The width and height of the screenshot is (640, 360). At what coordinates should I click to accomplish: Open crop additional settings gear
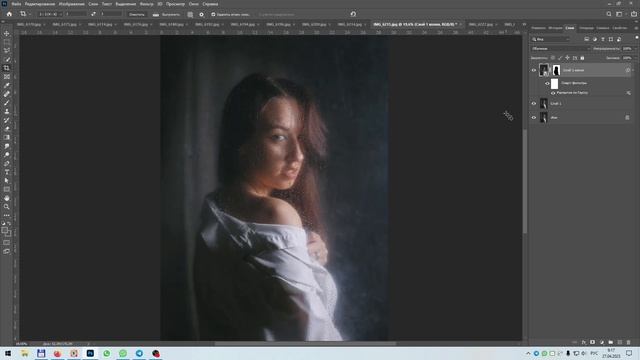click(x=201, y=14)
